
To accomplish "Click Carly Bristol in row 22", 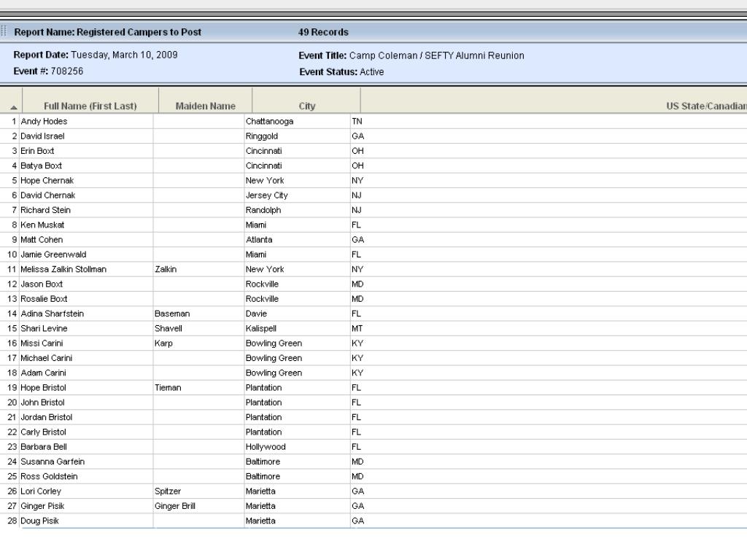I will (x=43, y=432).
